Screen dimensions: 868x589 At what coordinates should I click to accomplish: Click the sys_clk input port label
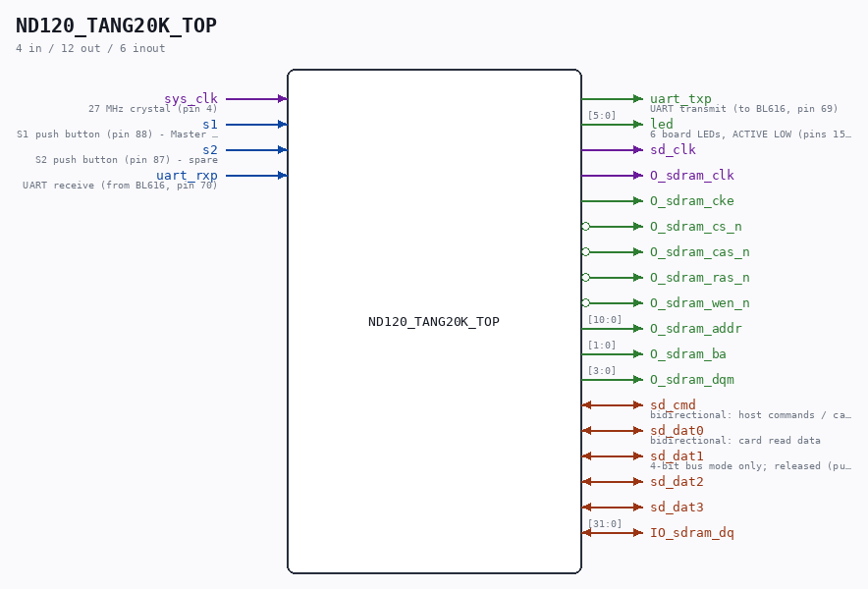pyautogui.click(x=191, y=98)
